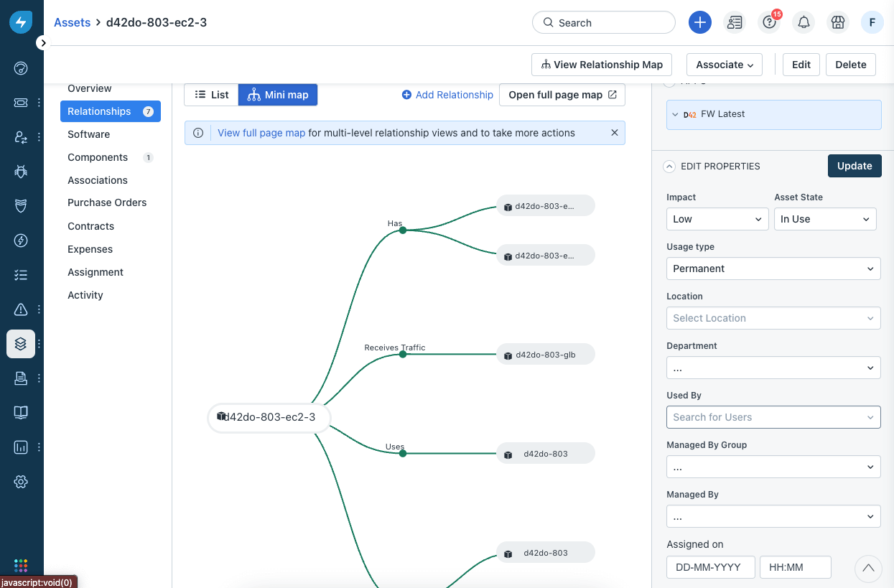Open the Usage type Permanent dropdown
Viewport: 894px width, 588px height.
[773, 269]
